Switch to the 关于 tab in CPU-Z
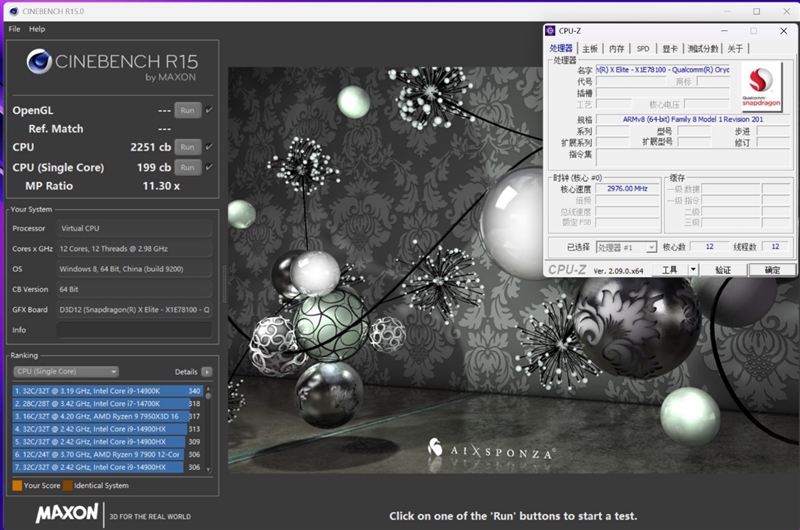Image resolution: width=800 pixels, height=530 pixels. coord(735,49)
